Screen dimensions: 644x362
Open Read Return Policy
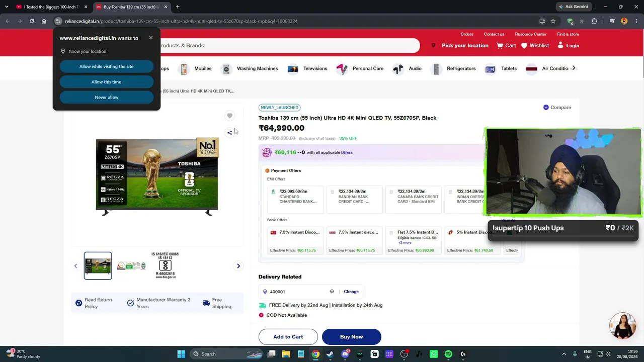[94, 303]
